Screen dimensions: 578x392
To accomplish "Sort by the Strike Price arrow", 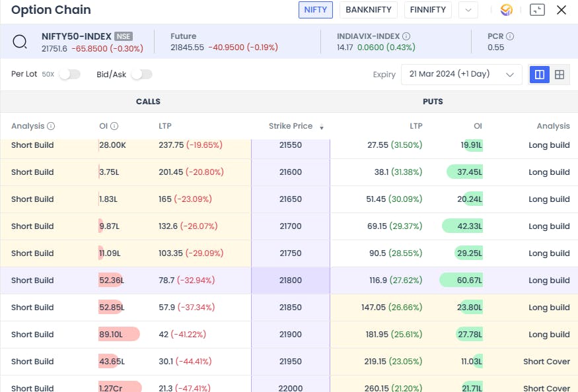I will pos(322,127).
